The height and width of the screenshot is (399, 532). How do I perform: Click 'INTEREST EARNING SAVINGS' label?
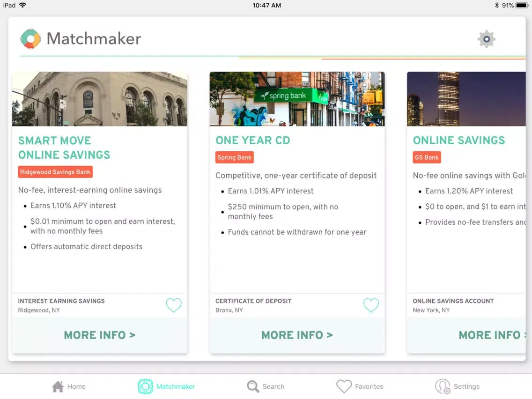[61, 301]
